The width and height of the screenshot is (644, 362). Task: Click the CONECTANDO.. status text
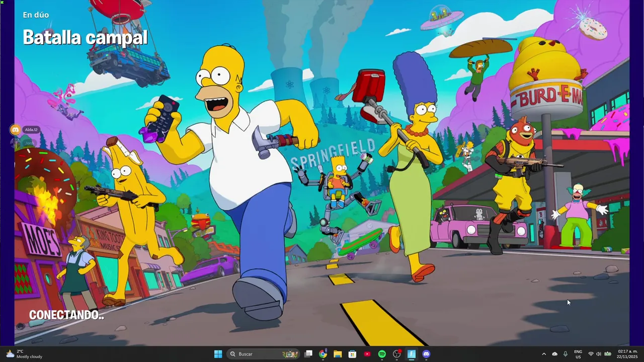(x=66, y=315)
